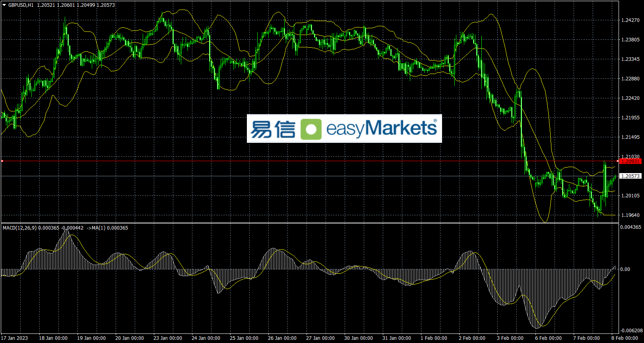This screenshot has width=644, height=343.
Task: Click the 31 Jan 00:00 time label
Action: coord(397,338)
